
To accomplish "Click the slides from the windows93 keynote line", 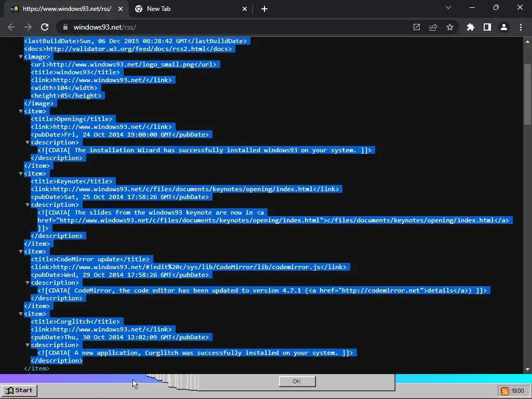I will [x=151, y=212].
